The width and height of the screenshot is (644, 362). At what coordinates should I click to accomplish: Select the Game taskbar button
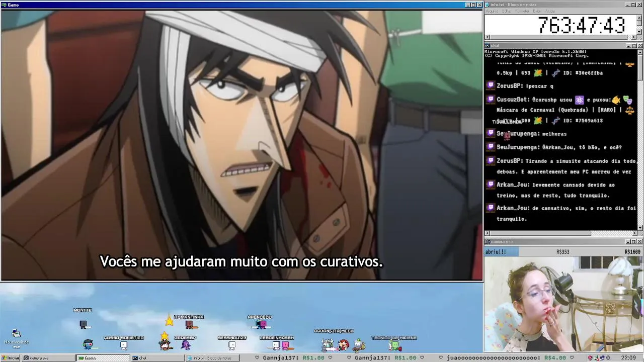click(x=102, y=358)
